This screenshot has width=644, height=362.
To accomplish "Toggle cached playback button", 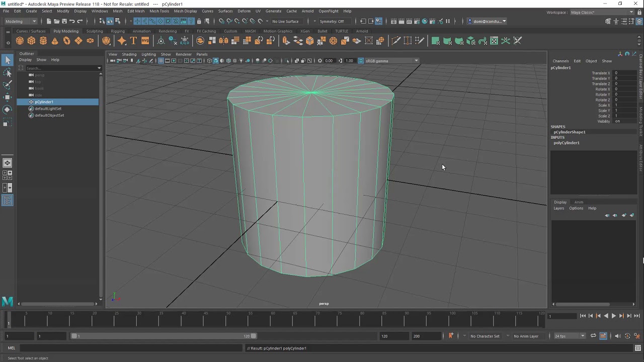I will pyautogui.click(x=603, y=336).
